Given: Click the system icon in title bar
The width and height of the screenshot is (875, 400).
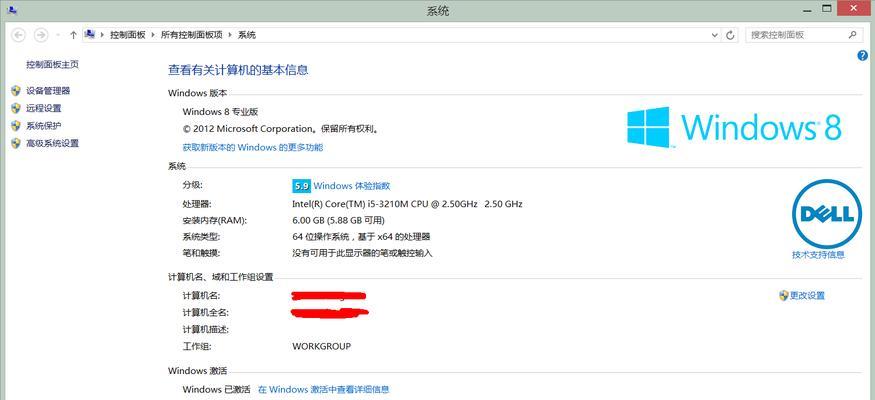Looking at the screenshot, I should click(12, 9).
